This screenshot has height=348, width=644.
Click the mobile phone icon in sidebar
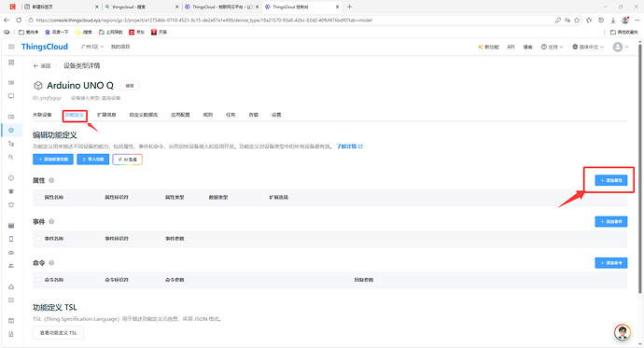(x=11, y=239)
